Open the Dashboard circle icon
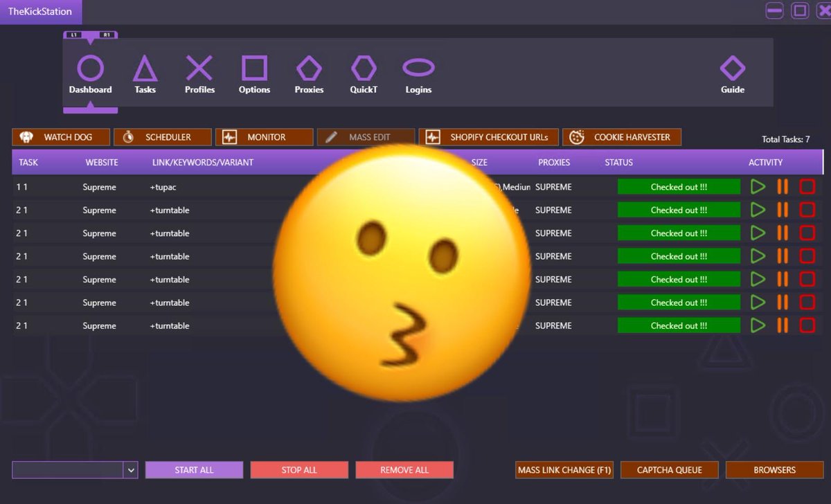This screenshot has height=504, width=831. pos(90,69)
